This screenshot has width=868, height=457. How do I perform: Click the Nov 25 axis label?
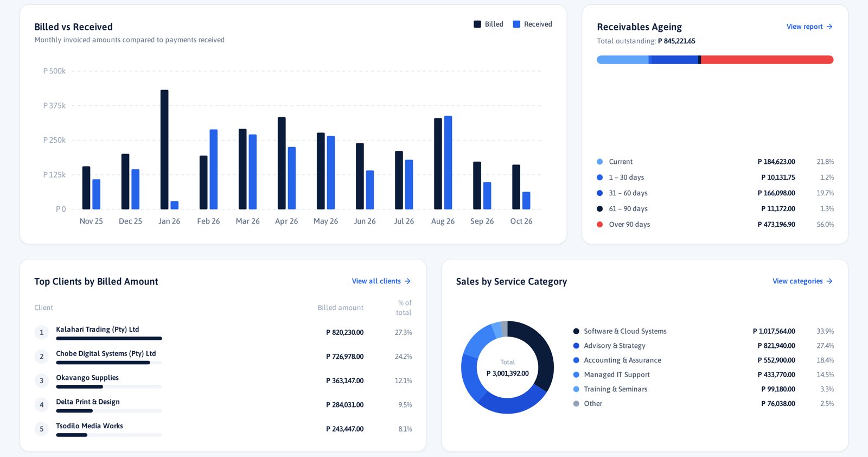pyautogui.click(x=91, y=221)
